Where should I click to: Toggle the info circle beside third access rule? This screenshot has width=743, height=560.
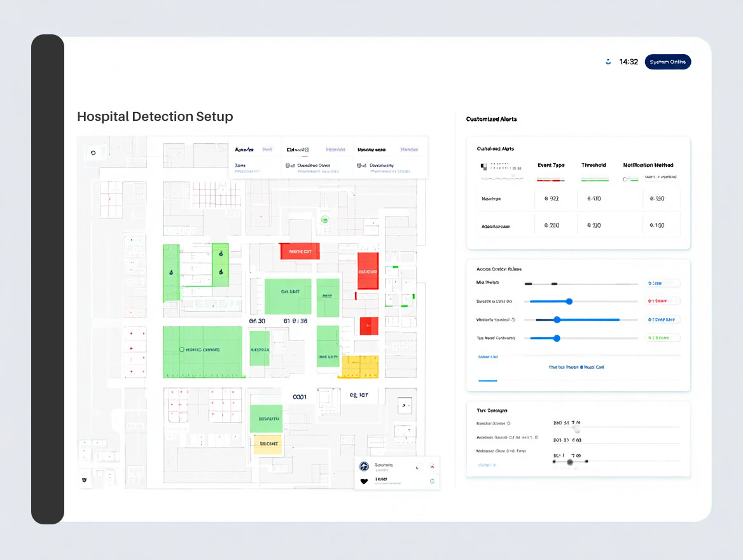[513, 319]
